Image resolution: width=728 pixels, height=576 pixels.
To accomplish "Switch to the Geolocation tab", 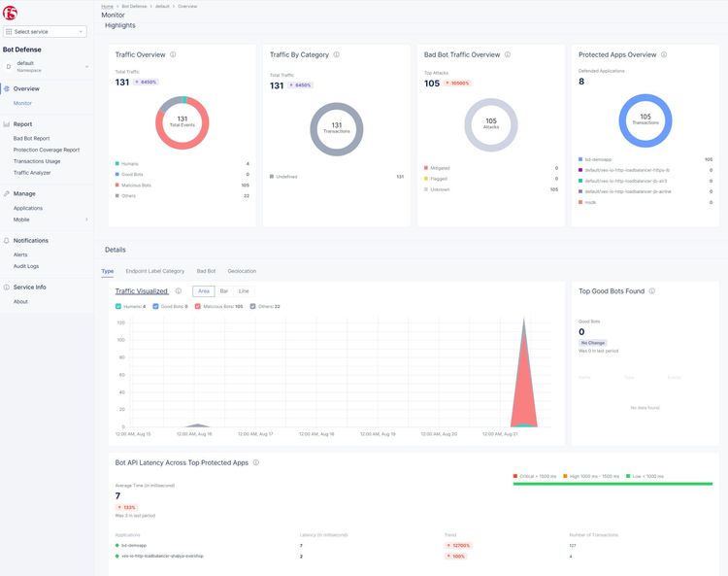I will coord(242,271).
